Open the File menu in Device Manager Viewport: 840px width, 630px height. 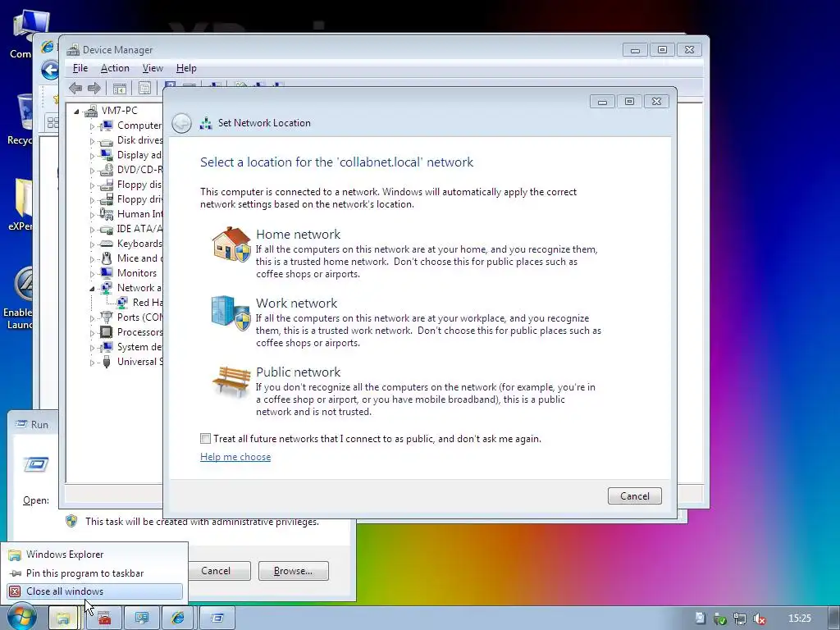[80, 68]
